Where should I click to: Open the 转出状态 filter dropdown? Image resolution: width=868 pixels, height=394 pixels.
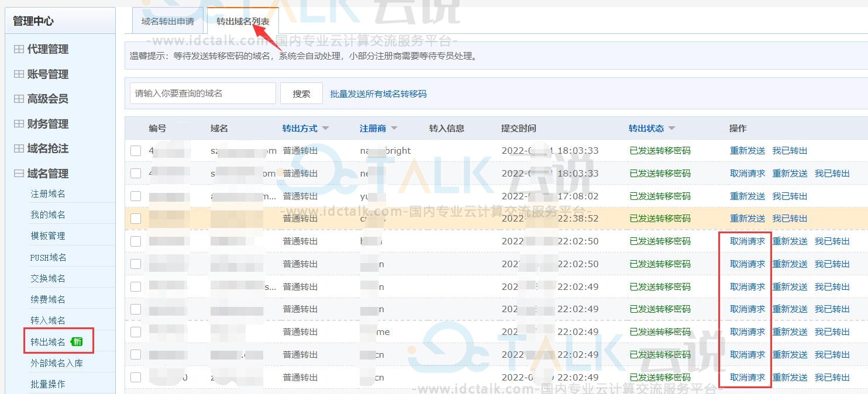tap(652, 128)
